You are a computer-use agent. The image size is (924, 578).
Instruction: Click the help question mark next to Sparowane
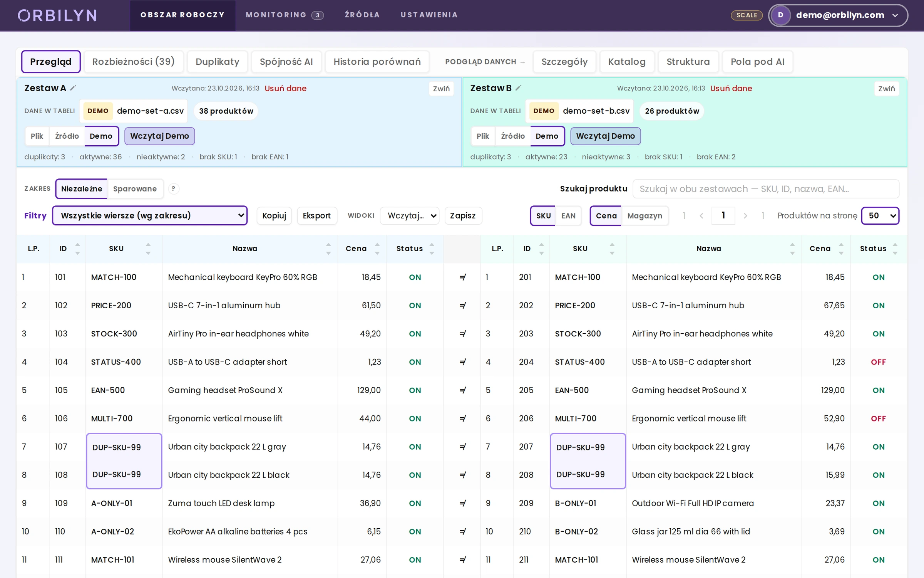[173, 188]
